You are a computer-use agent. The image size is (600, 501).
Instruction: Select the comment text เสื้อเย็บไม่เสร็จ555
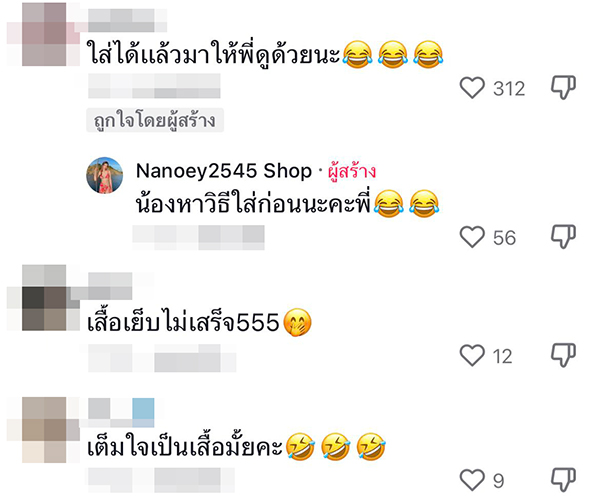[x=183, y=322]
